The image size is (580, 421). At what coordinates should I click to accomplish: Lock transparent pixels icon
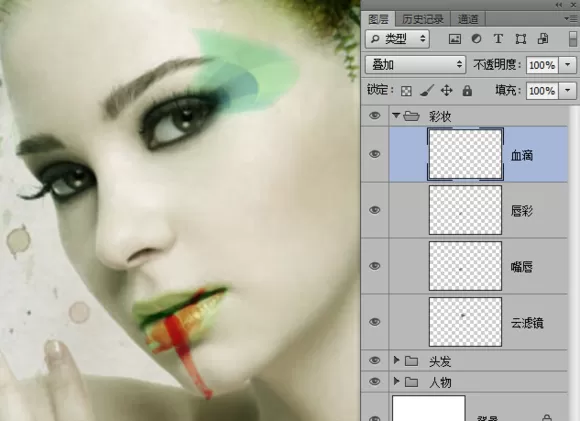406,91
